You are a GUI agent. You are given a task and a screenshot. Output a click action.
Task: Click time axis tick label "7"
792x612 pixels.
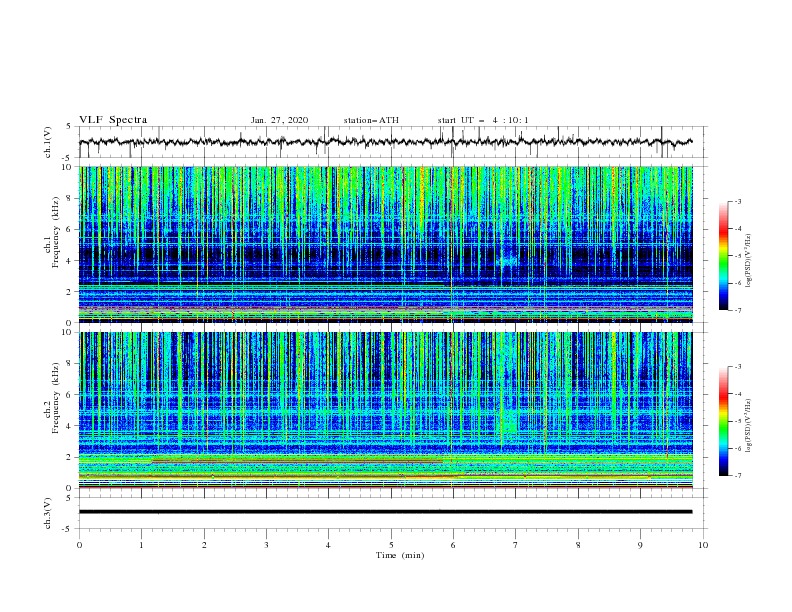coord(516,545)
